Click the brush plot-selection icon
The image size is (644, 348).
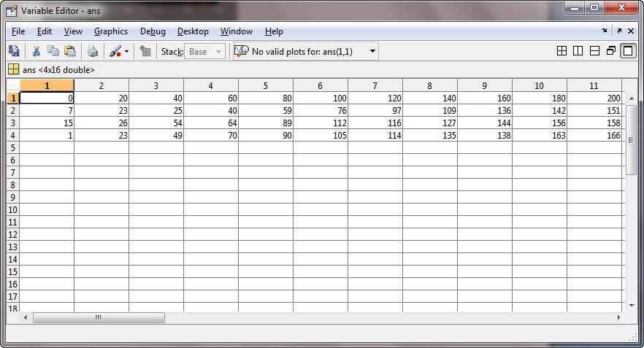coord(115,51)
